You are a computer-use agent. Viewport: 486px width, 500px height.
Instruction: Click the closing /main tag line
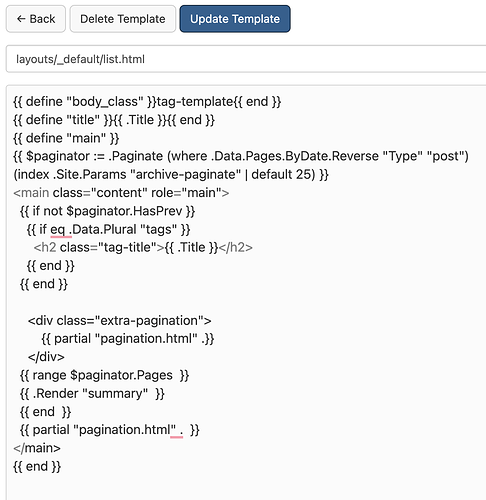tap(37, 448)
